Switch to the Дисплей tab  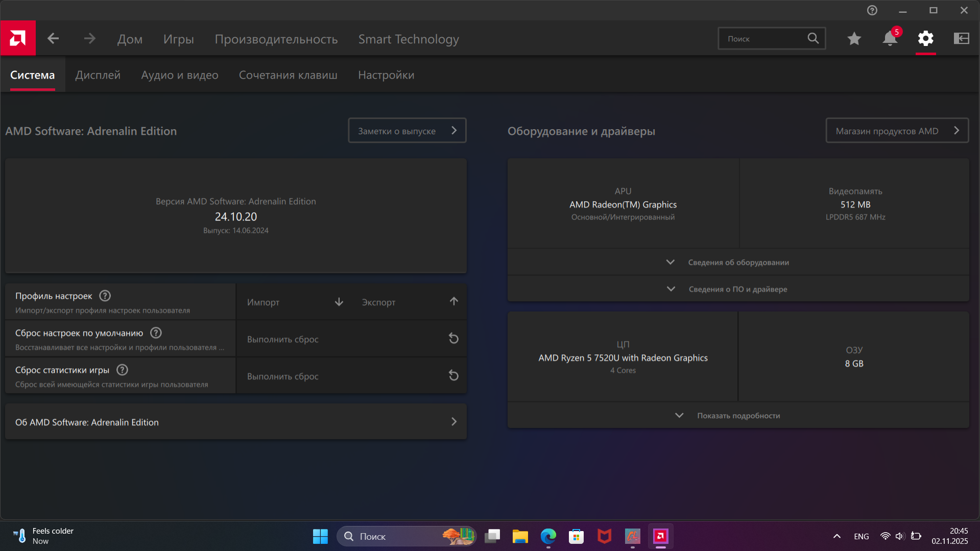pos(98,75)
